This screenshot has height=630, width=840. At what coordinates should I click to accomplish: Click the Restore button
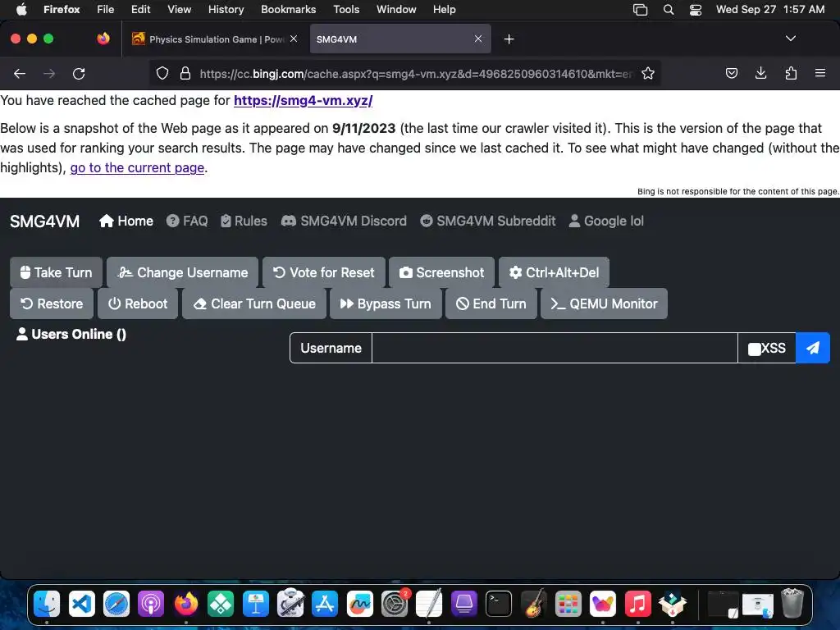pyautogui.click(x=52, y=304)
